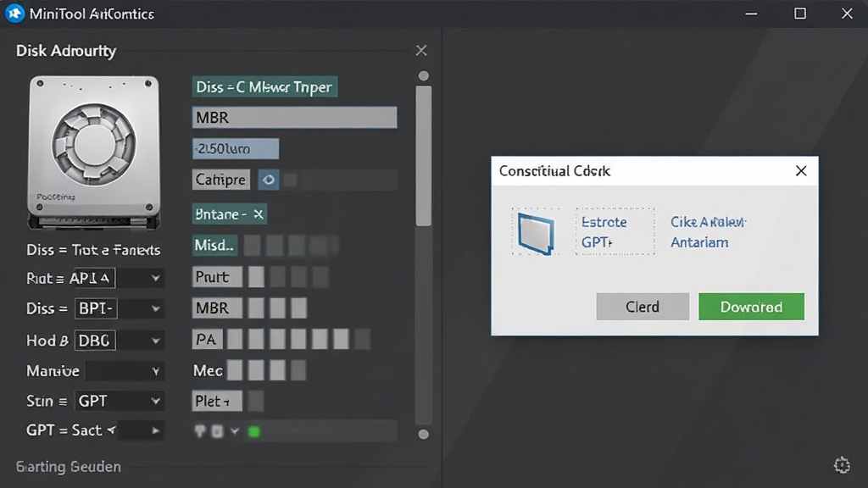Screen dimensions: 868x488
Task: Close the Disk Adrourlty panel
Action: click(421, 50)
